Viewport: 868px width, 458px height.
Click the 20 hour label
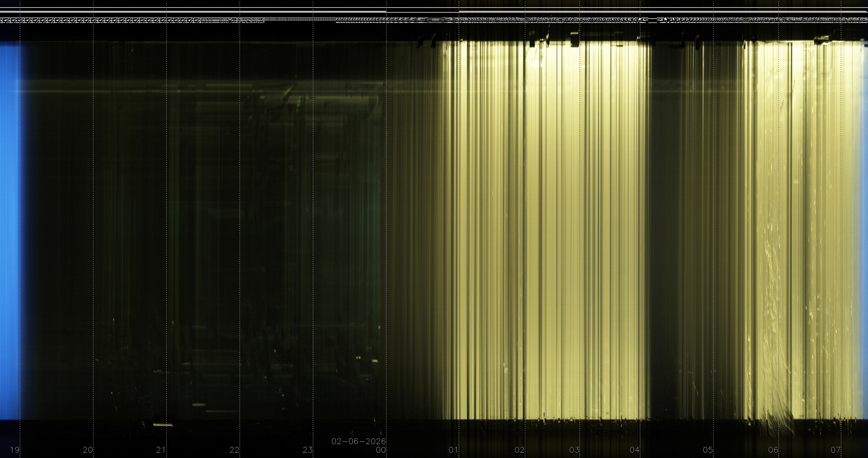click(x=88, y=449)
